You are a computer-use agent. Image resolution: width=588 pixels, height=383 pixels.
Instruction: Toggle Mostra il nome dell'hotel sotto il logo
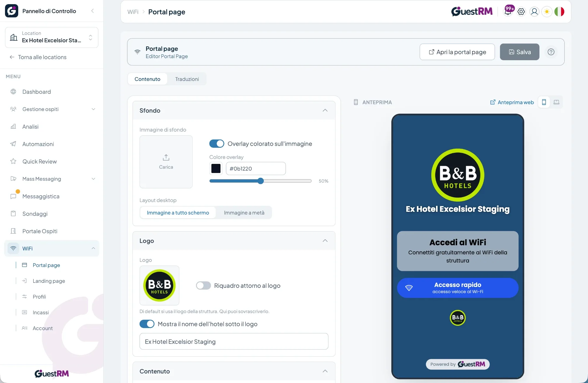pos(147,324)
